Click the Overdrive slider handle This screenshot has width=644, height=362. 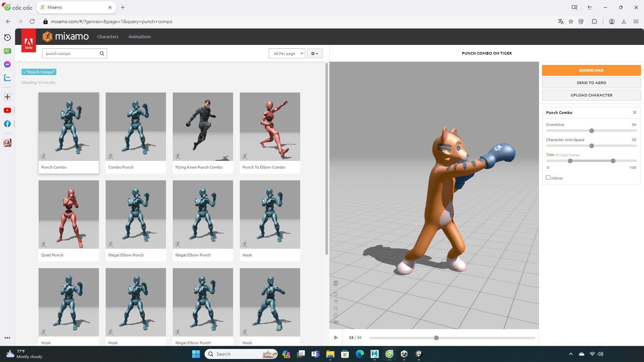(592, 131)
